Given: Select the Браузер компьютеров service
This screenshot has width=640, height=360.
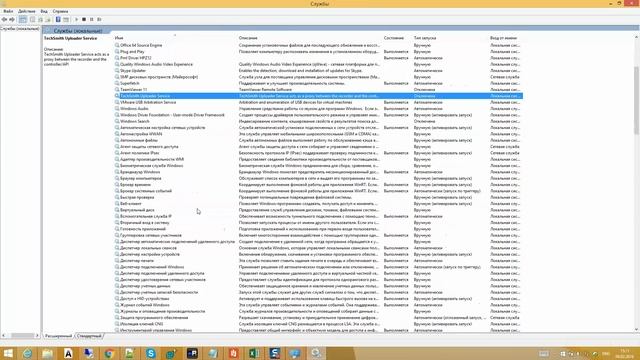Looking at the screenshot, I should 141,178.
